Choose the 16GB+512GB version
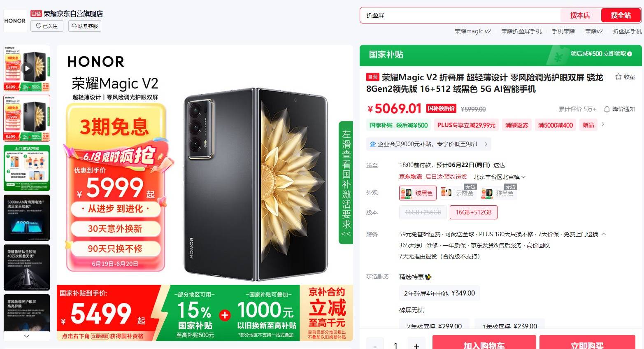This screenshot has height=349, width=644. [x=473, y=212]
